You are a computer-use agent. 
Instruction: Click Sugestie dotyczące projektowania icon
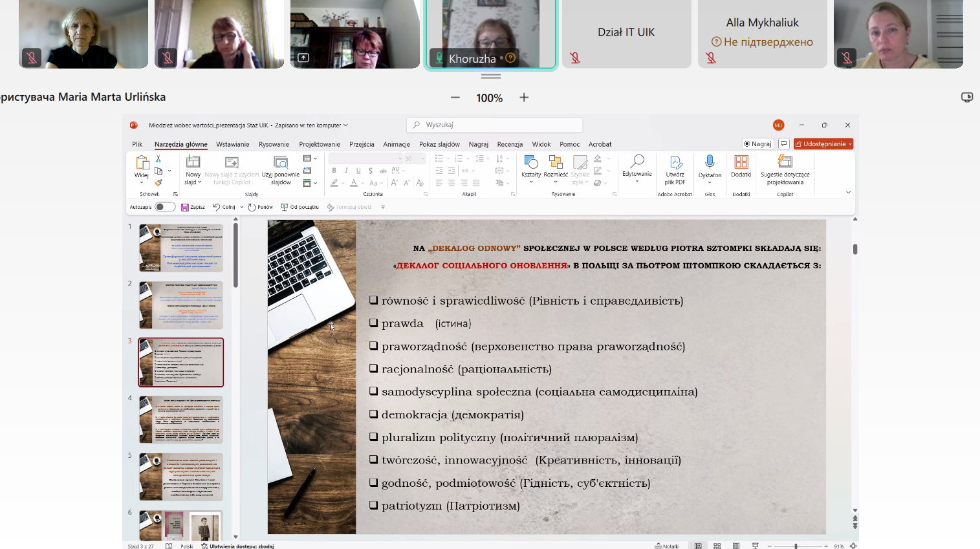point(785,162)
